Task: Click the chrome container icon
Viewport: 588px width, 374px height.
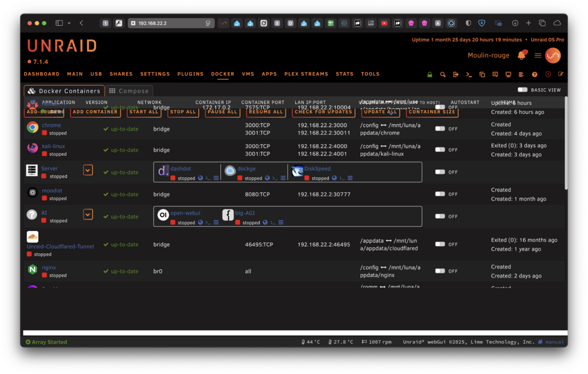Action: [x=32, y=128]
